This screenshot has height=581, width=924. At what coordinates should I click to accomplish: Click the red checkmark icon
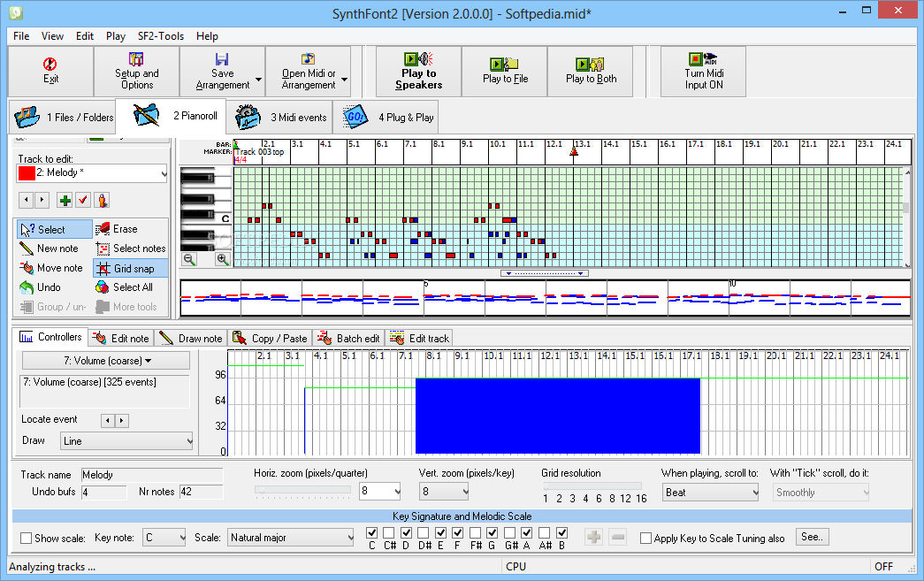coord(83,201)
